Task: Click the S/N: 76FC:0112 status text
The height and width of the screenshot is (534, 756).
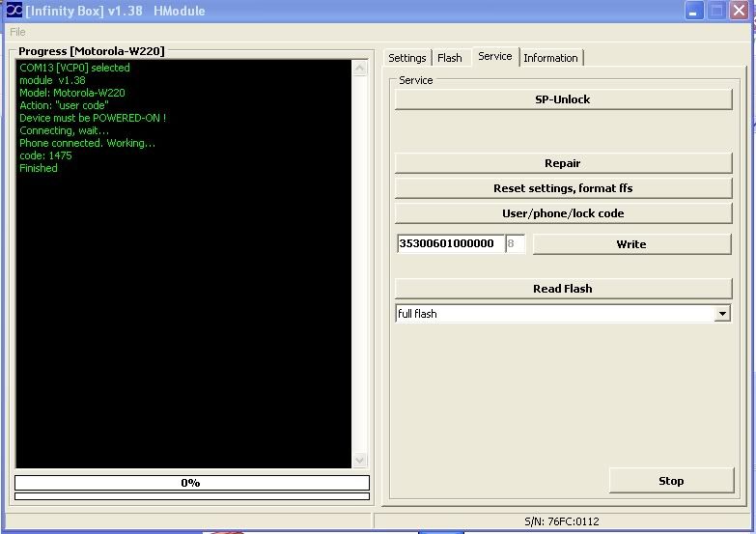Action: point(562,521)
